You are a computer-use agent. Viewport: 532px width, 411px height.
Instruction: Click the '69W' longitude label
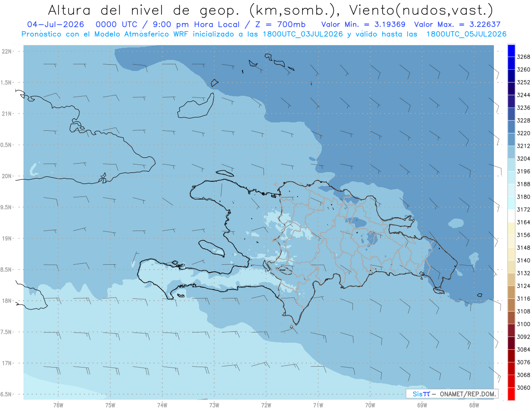point(422,405)
